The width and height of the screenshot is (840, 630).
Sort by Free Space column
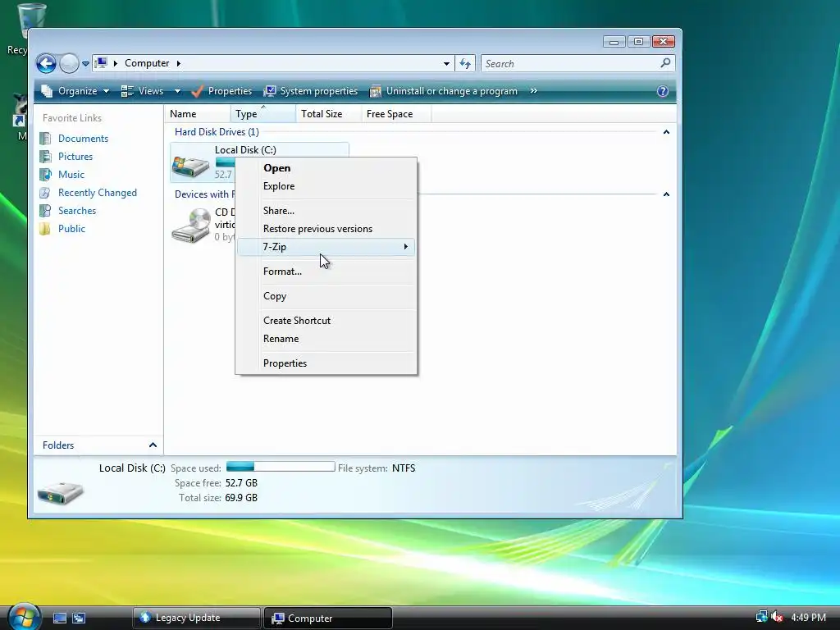pyautogui.click(x=396, y=113)
